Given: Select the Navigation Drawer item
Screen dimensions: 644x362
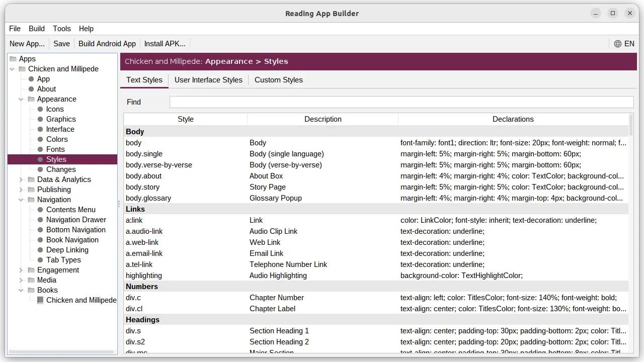Looking at the screenshot, I should point(76,220).
